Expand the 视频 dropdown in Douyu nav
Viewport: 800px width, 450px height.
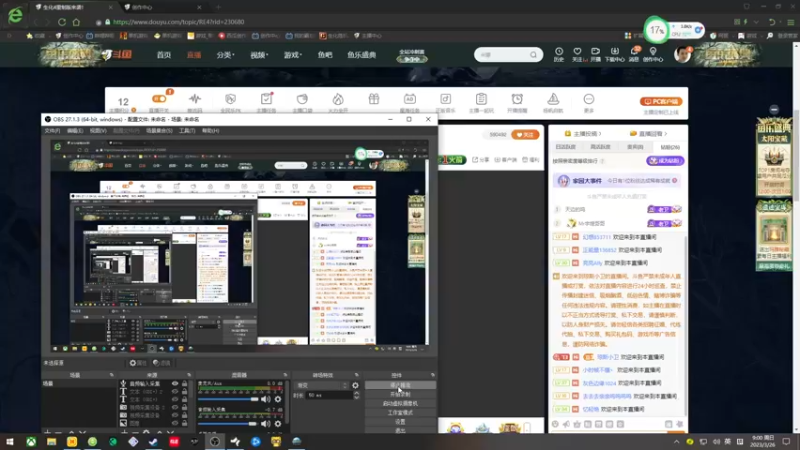pos(259,55)
